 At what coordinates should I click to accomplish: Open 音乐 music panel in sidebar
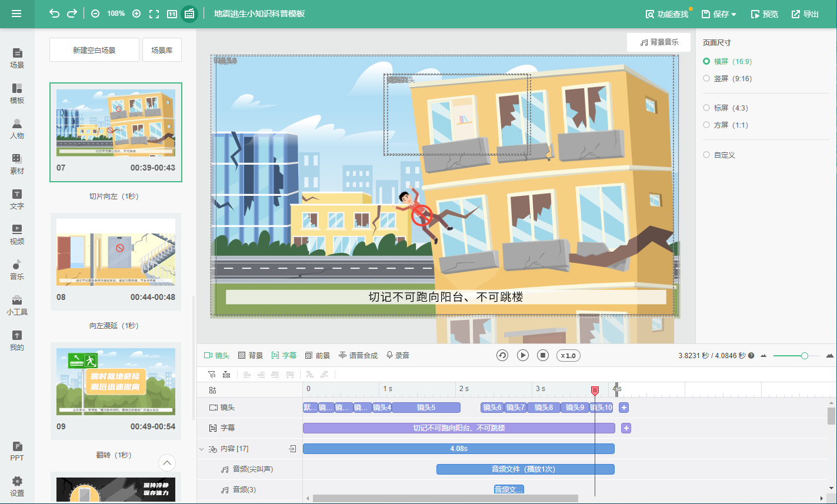point(17,270)
